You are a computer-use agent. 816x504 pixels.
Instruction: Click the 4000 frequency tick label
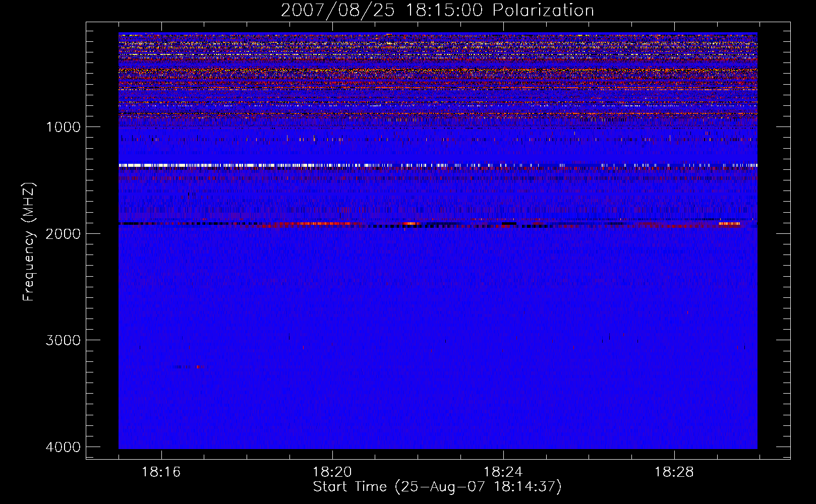[63, 447]
